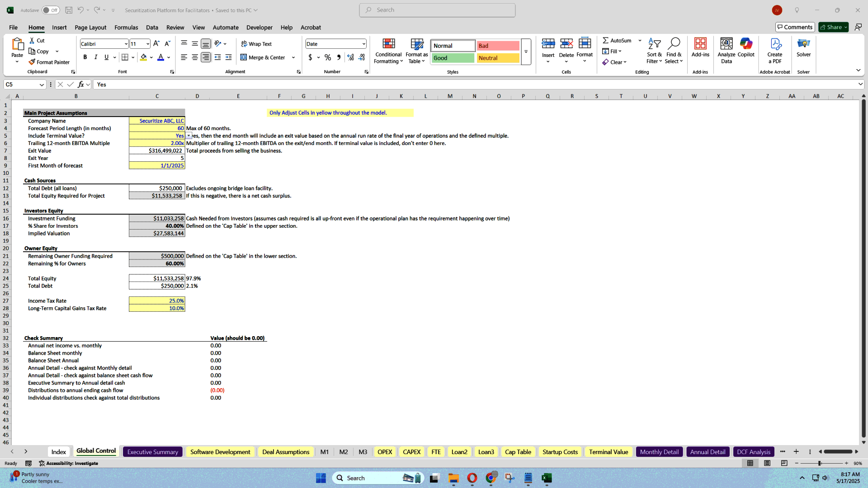Click the Windows Start button

coord(321,478)
